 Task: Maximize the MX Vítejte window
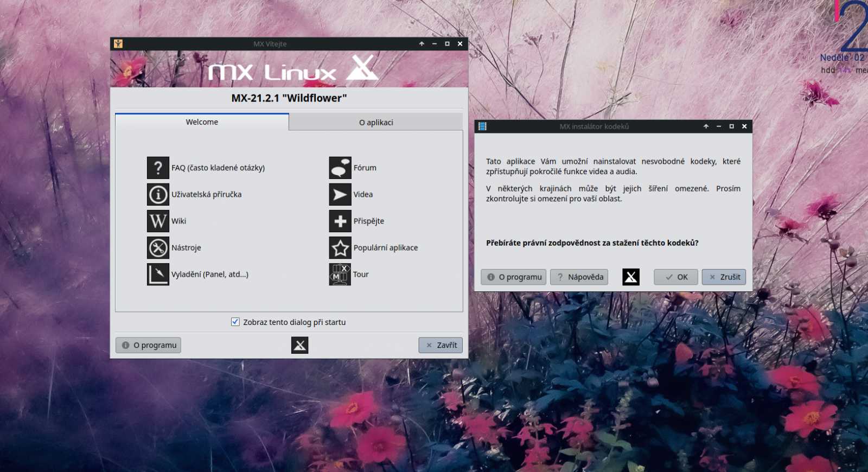point(447,44)
